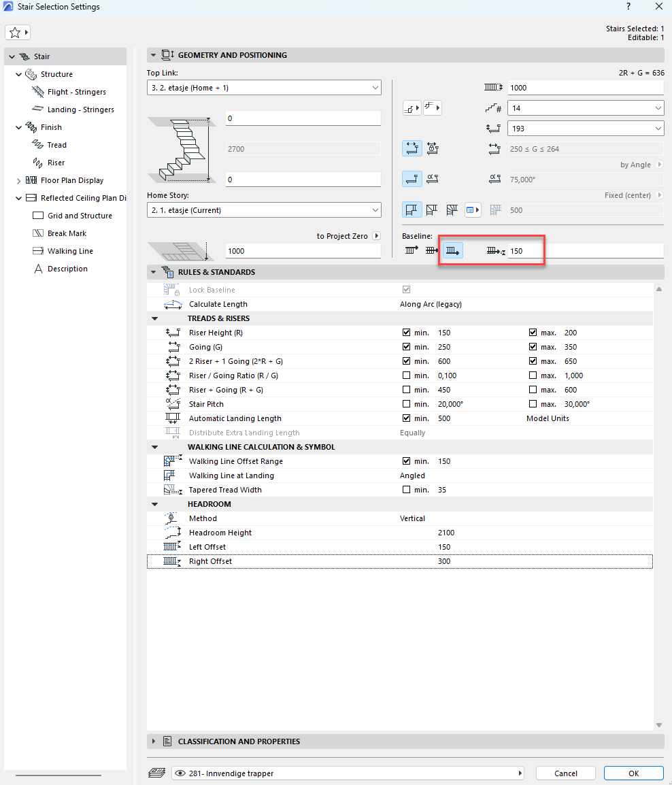
Task: Click the OK button
Action: (633, 773)
